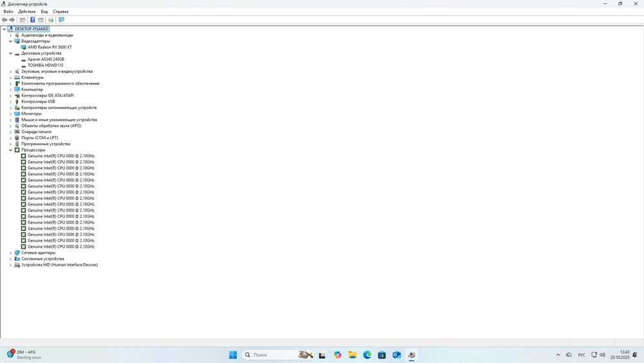Show hidden tray icons chevron

click(558, 355)
